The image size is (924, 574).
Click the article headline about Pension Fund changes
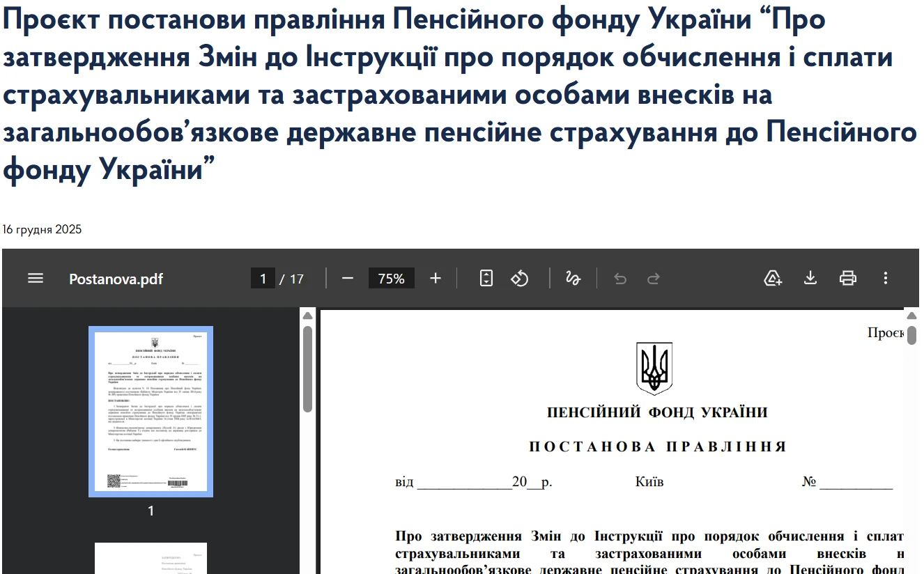pos(460,94)
